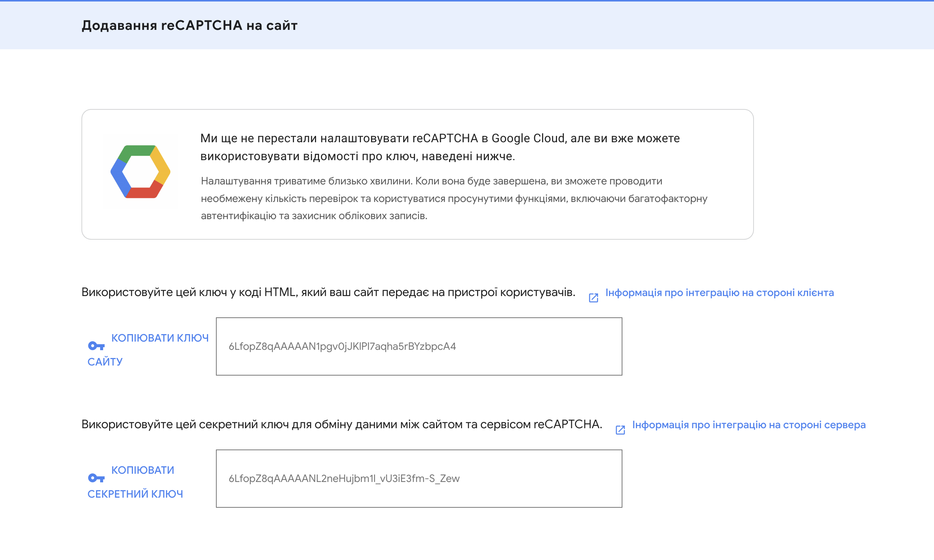Click the key icon beside КОПІЮВАТИ СЕКРЕТНИЙ КЛЮЧ
Screen dimensions: 934x560
(x=96, y=478)
